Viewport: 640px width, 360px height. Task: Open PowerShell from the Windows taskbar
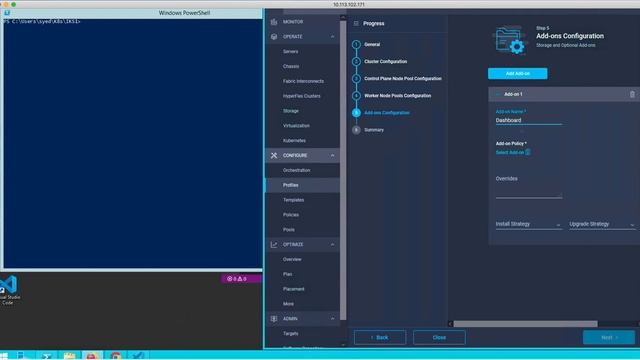click(47, 356)
